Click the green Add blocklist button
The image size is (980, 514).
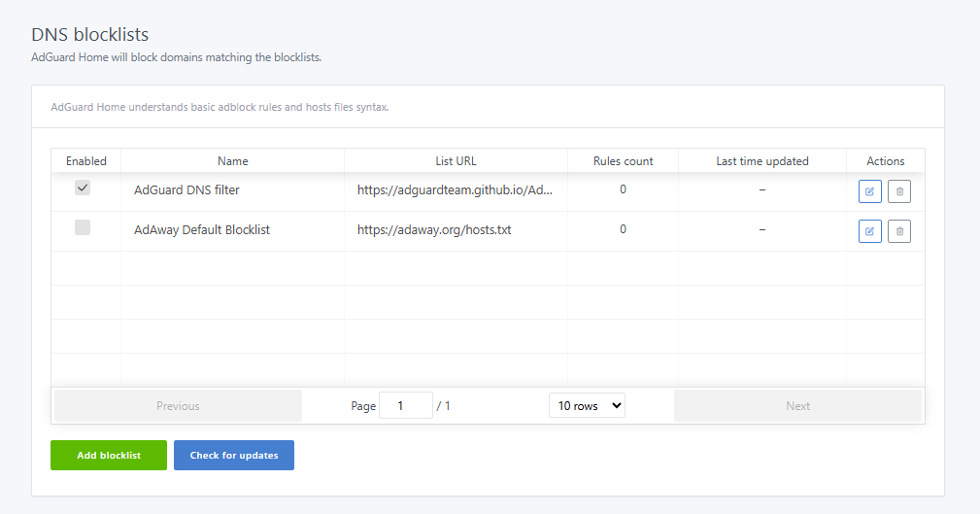click(x=109, y=456)
